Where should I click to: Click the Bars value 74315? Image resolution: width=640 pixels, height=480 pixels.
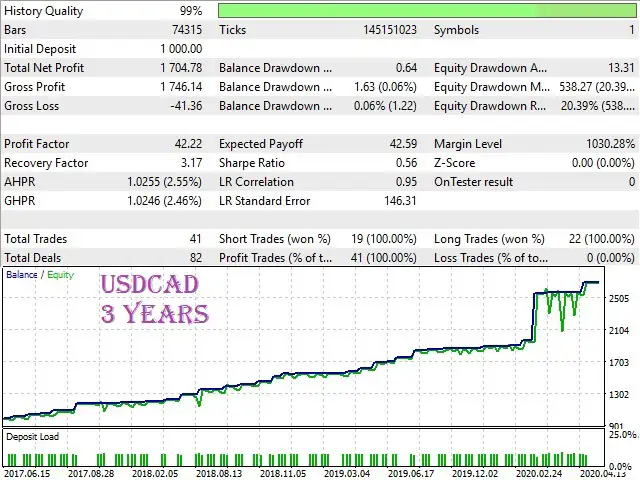click(x=184, y=30)
